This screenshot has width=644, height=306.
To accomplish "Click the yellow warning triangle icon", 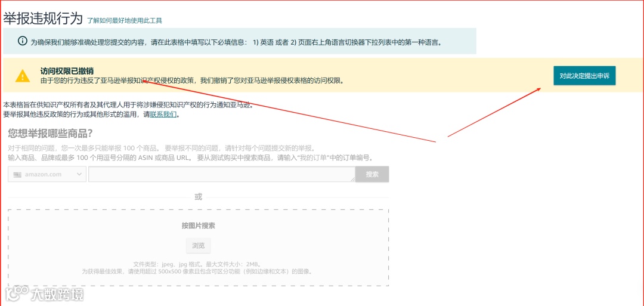I will tap(23, 76).
